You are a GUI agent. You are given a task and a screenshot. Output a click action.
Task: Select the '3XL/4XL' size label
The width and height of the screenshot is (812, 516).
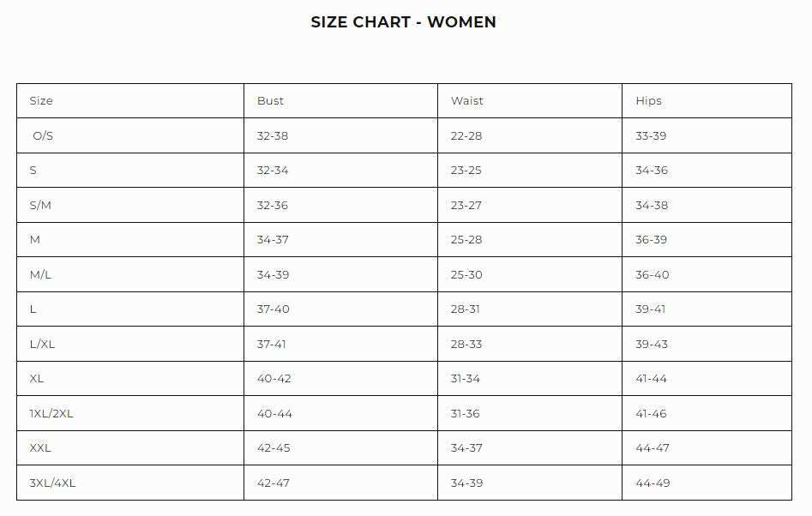(52, 483)
